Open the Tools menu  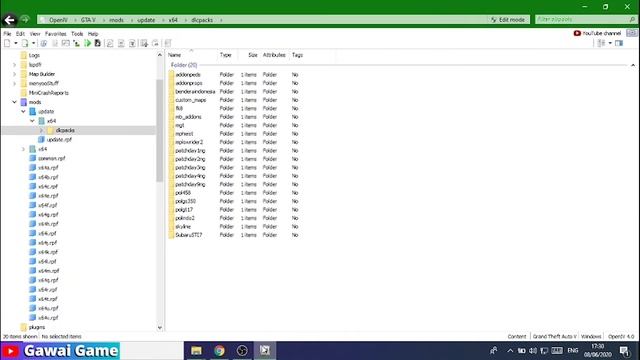point(77,34)
